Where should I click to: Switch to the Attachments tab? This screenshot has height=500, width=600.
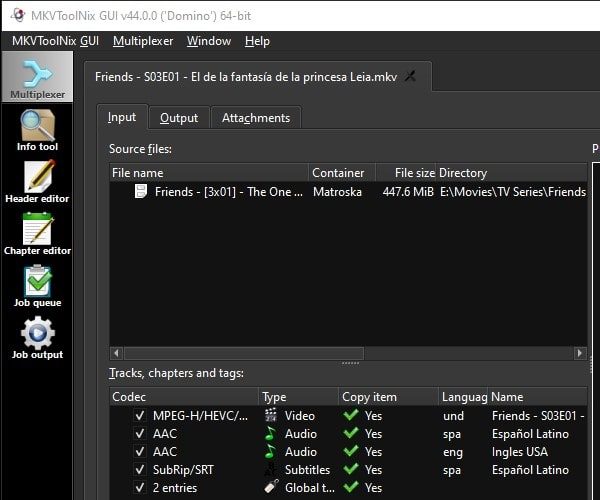tap(256, 118)
